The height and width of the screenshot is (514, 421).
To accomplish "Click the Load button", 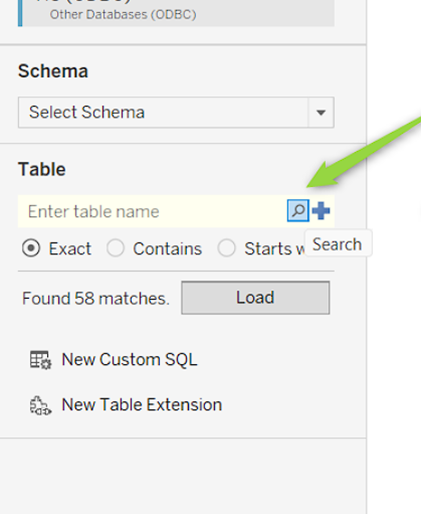I will [255, 298].
